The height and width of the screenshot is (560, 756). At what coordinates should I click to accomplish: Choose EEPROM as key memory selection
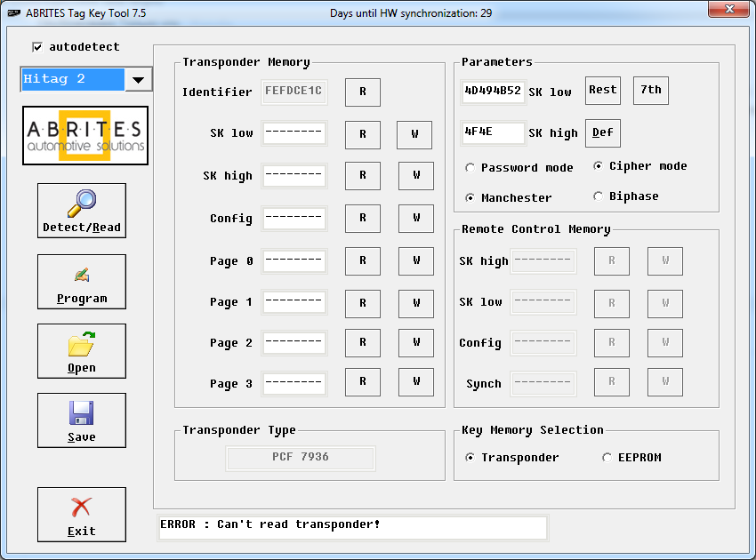tap(607, 458)
